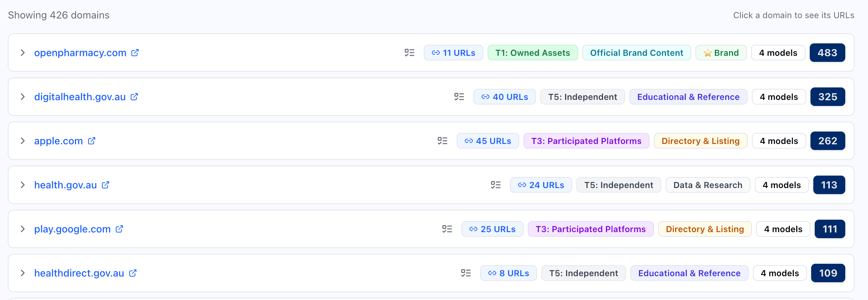Screen dimensions: 868x300
Task: Click the checklist icon in openpharmacy.com row
Action: click(x=409, y=53)
